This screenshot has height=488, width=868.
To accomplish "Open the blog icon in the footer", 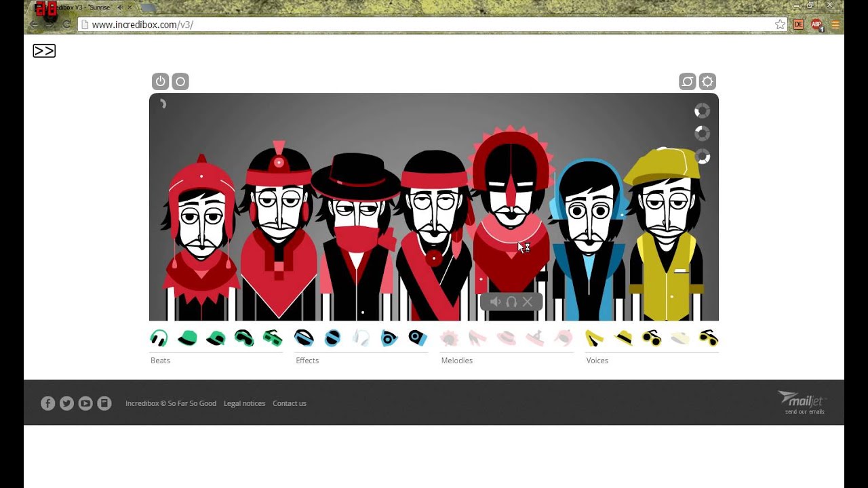I will [x=104, y=403].
